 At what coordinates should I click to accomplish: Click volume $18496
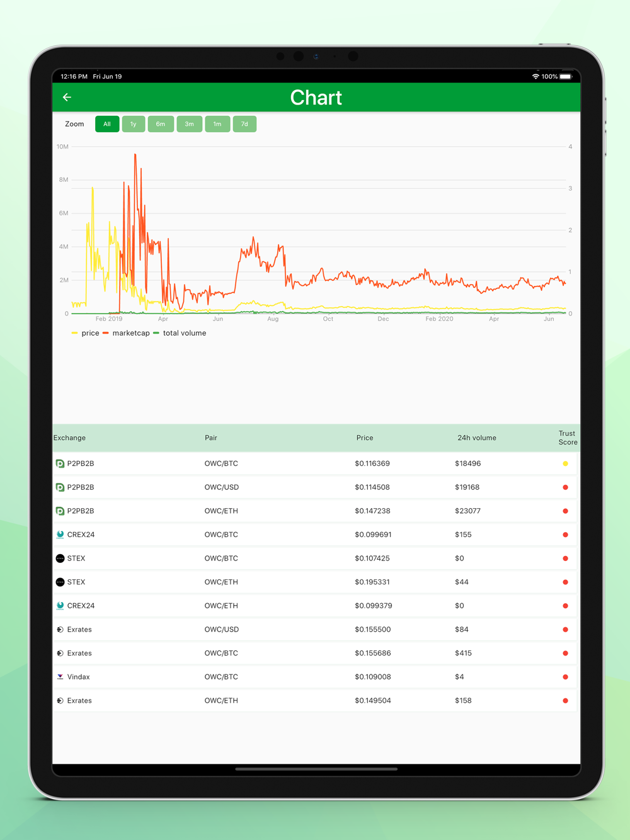(467, 463)
